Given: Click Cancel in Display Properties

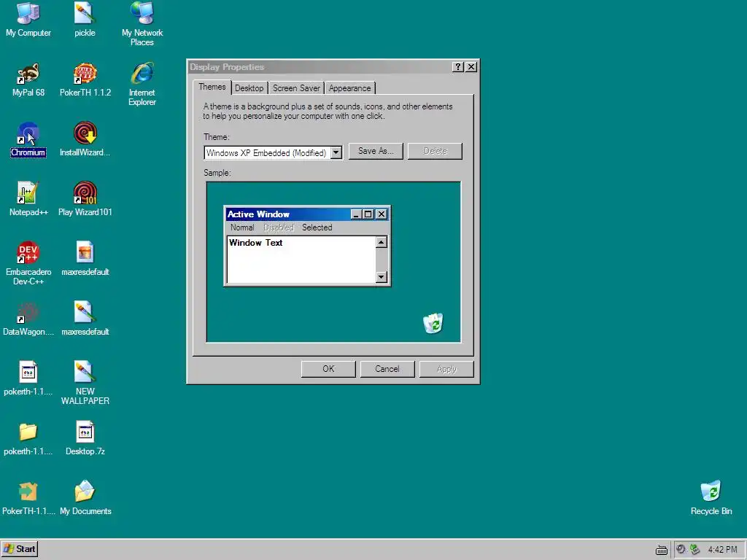Looking at the screenshot, I should (387, 369).
